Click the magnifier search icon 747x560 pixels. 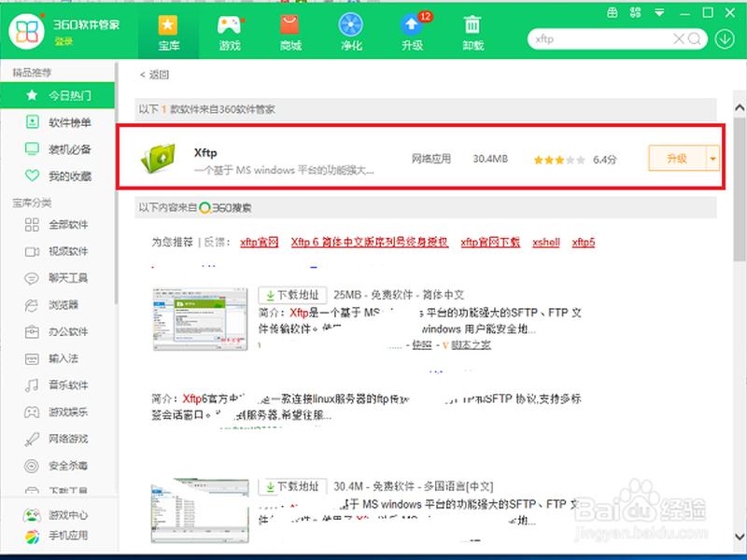pyautogui.click(x=695, y=39)
